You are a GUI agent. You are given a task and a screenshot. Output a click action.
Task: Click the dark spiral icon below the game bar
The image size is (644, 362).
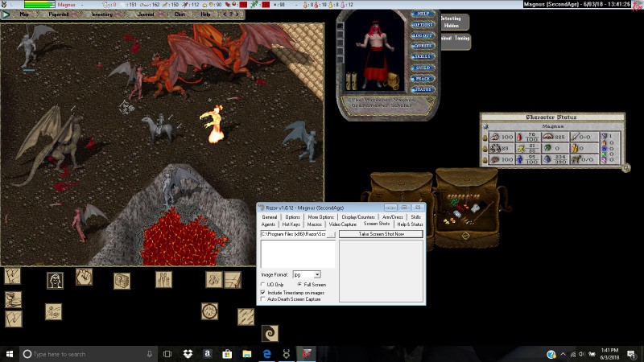coord(270,333)
